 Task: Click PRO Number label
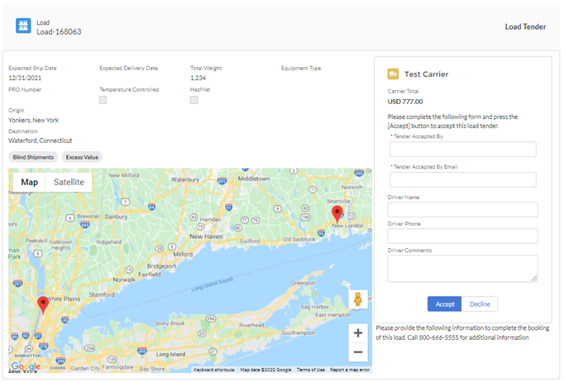pos(25,90)
